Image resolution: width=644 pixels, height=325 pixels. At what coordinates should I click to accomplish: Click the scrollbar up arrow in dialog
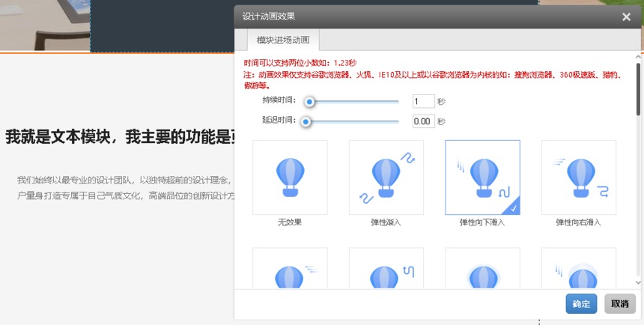tap(638, 57)
